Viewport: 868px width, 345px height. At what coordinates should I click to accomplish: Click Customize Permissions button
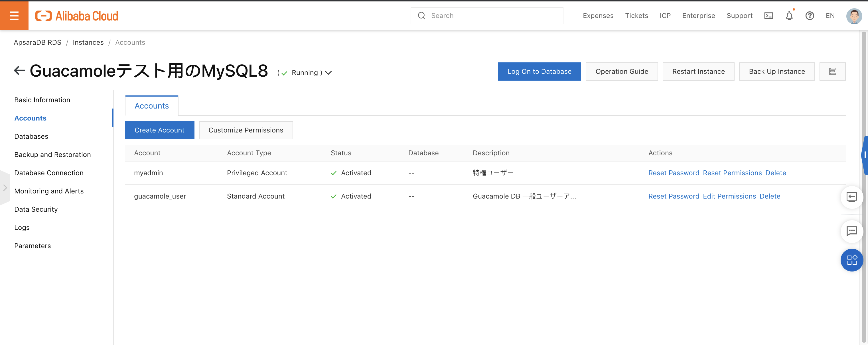click(x=246, y=130)
